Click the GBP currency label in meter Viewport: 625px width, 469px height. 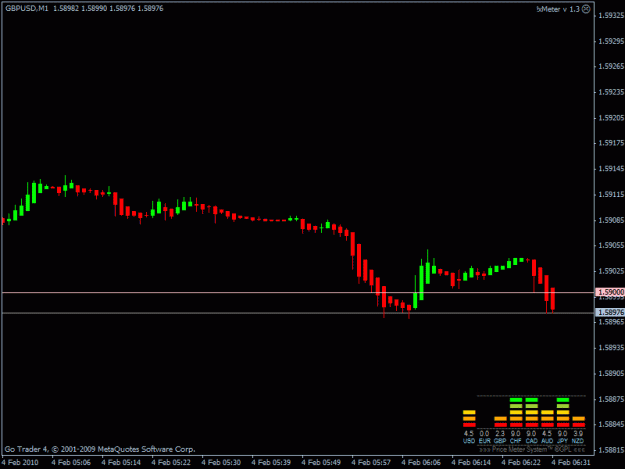pyautogui.click(x=500, y=441)
